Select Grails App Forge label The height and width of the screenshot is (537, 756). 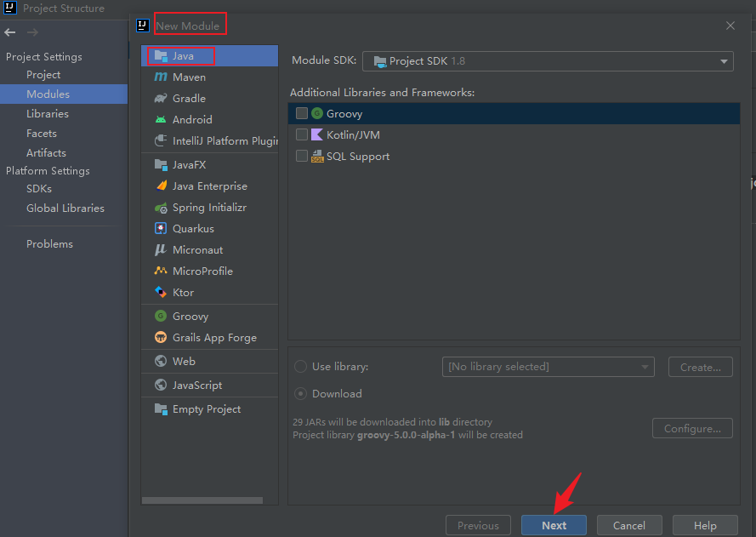[x=214, y=338]
